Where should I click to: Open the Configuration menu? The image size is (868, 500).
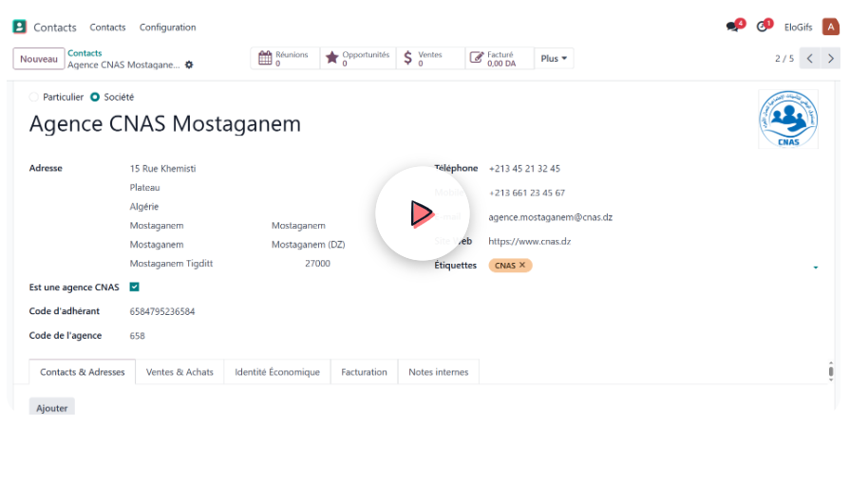[x=167, y=28]
